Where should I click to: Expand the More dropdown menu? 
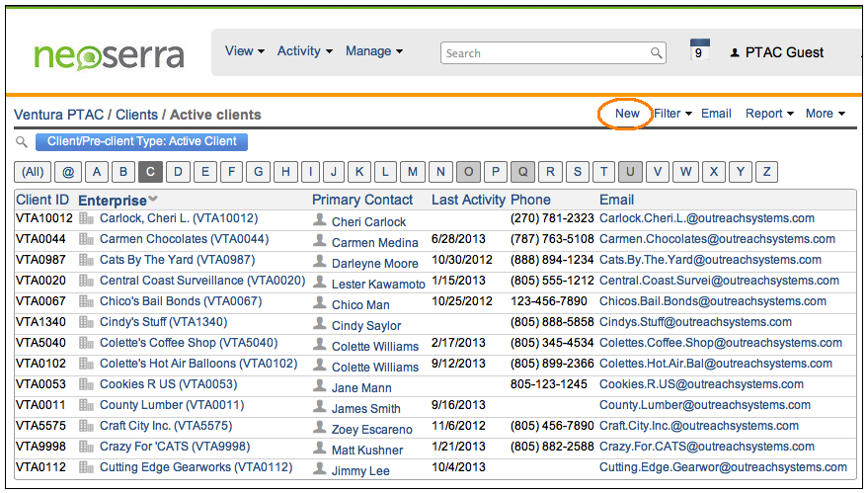(x=825, y=114)
